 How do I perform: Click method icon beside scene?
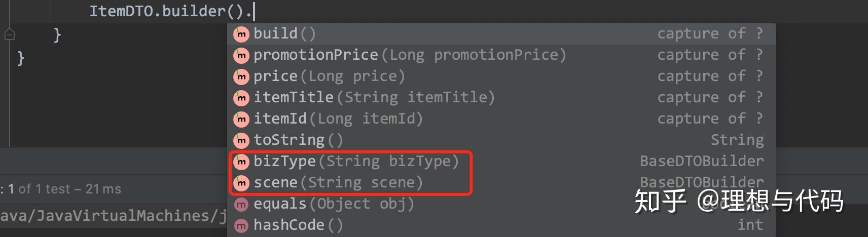(241, 183)
